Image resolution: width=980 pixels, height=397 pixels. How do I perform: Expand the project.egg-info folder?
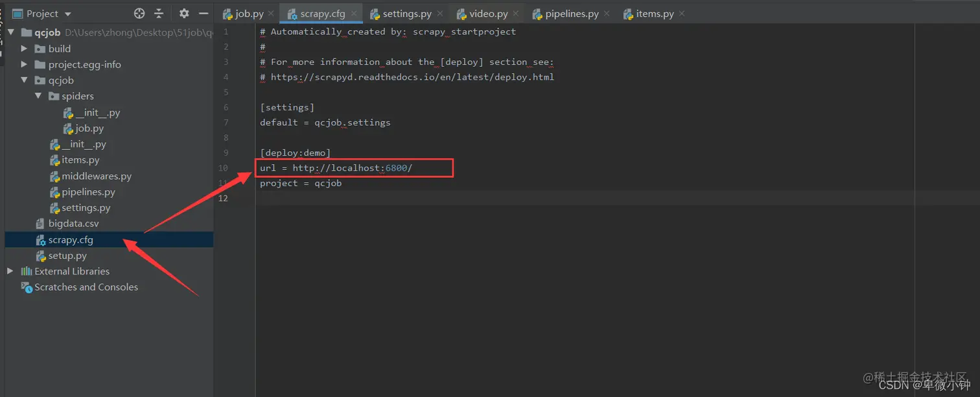click(x=24, y=64)
